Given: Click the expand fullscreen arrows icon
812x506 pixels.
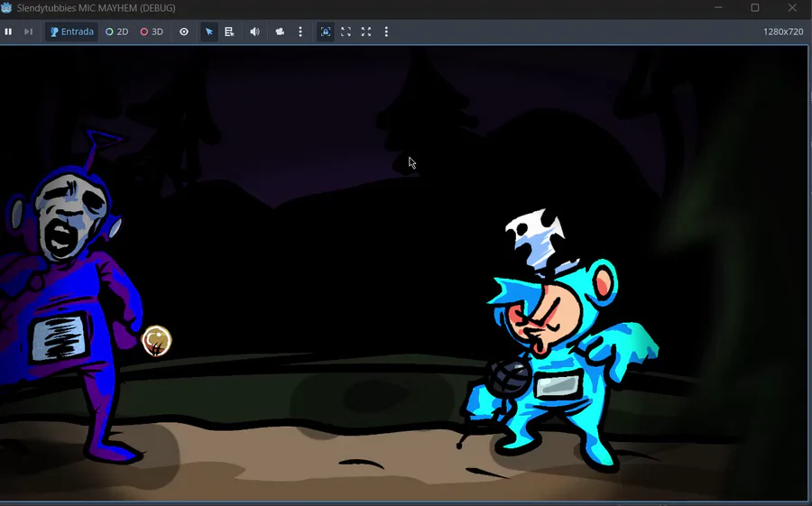Looking at the screenshot, I should [x=366, y=32].
